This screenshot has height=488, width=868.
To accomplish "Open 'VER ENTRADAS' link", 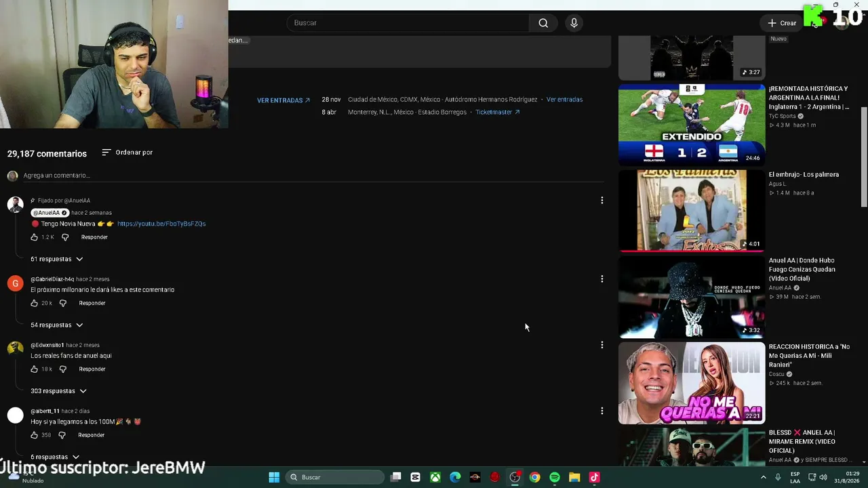I will (283, 100).
